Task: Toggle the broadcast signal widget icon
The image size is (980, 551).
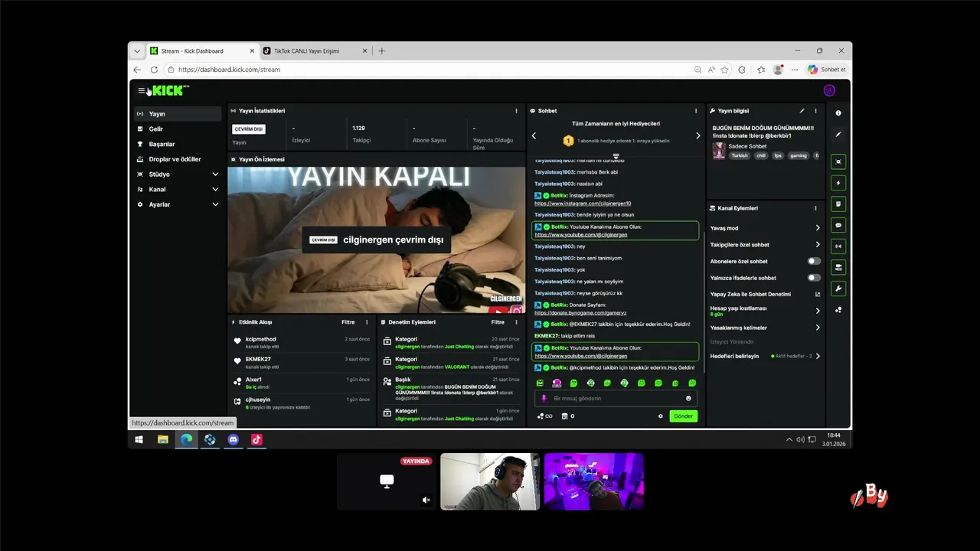Action: 838,246
